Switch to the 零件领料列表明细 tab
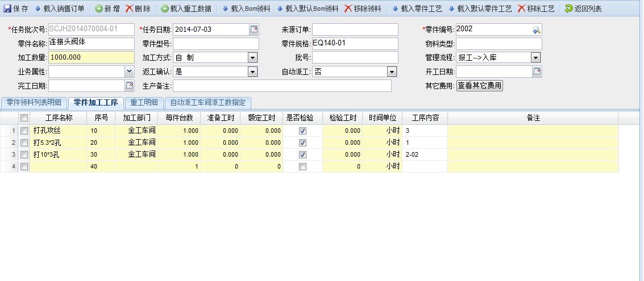 tap(34, 103)
